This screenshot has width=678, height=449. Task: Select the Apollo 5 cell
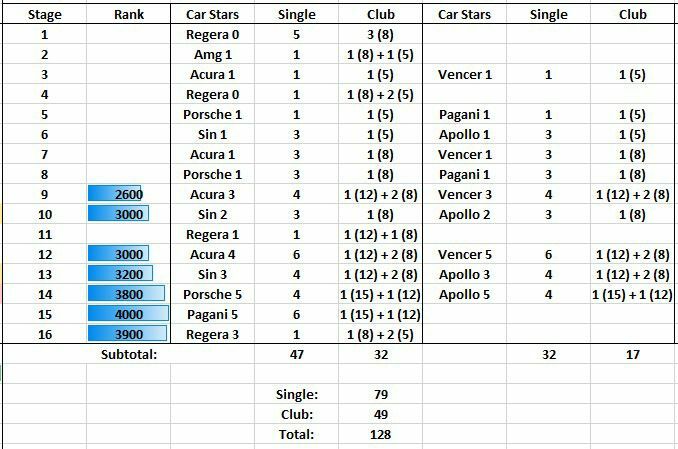pos(465,294)
